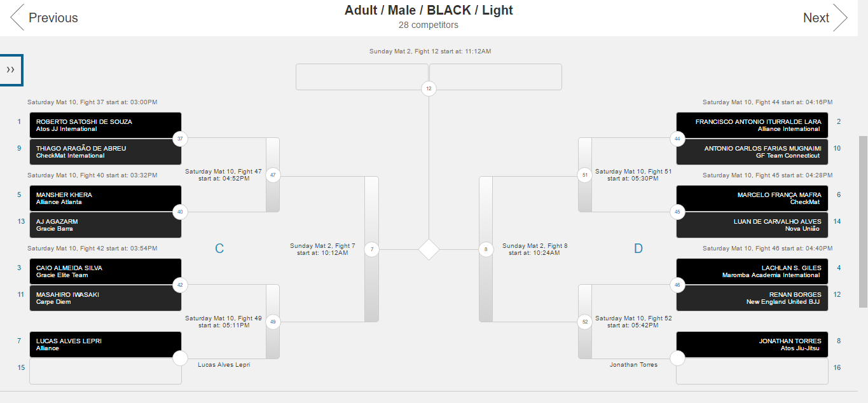Image resolution: width=868 pixels, height=403 pixels.
Task: Click the semifinal fight 8 circle
Action: (486, 250)
